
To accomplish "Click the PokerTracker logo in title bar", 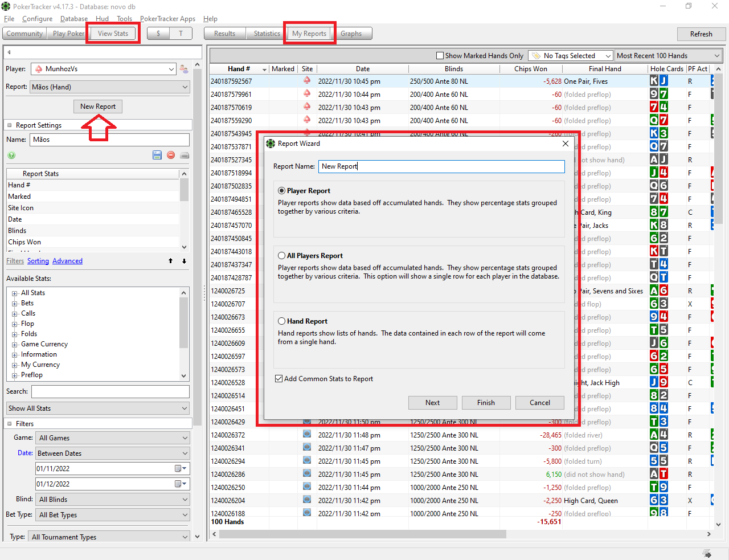I will point(6,6).
